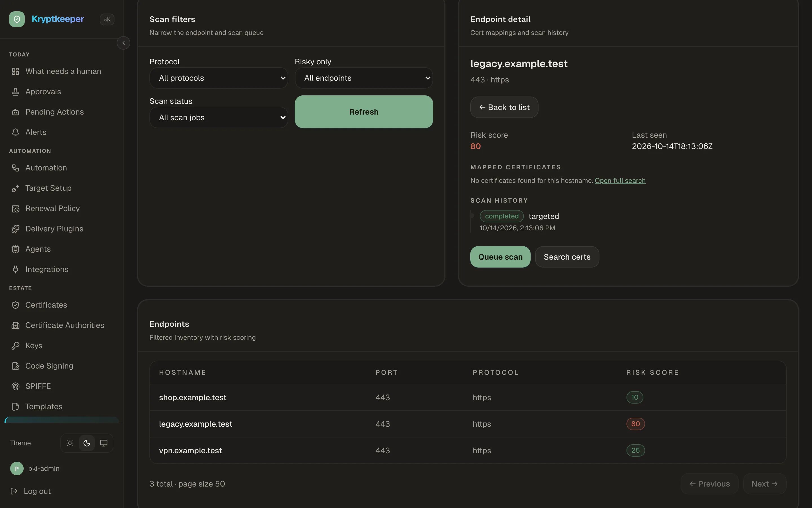Click the Code Signing pen icon
The height and width of the screenshot is (508, 812).
coord(16,366)
